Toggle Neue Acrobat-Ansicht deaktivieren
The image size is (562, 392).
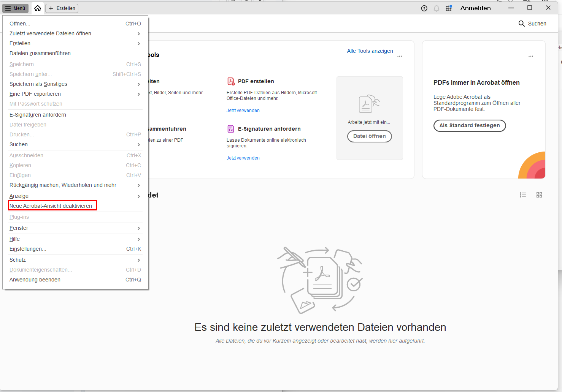click(51, 206)
